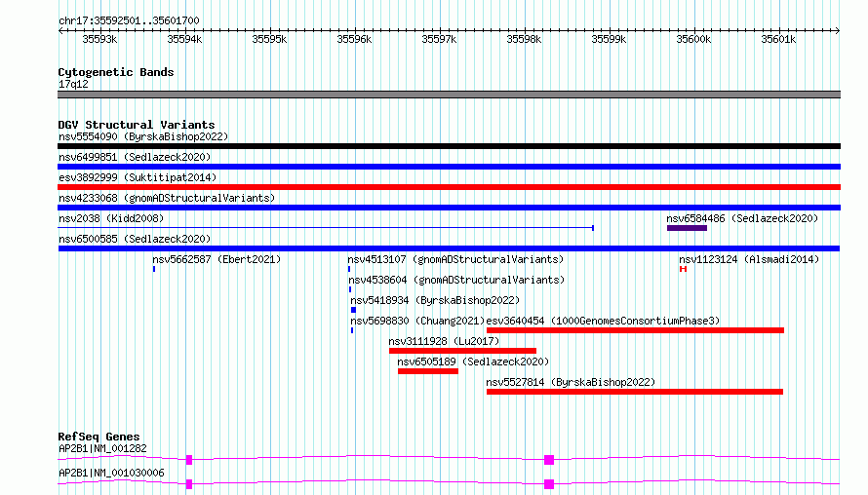The image size is (868, 495).
Task: Click the thin nsv2038 Kidd2008 line
Action: click(x=326, y=228)
